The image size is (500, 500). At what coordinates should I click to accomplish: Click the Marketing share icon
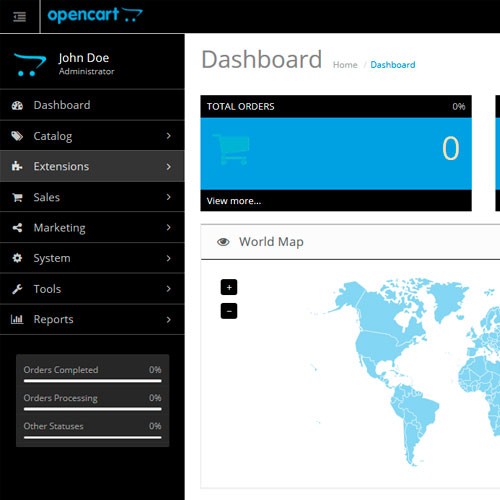pos(17,228)
